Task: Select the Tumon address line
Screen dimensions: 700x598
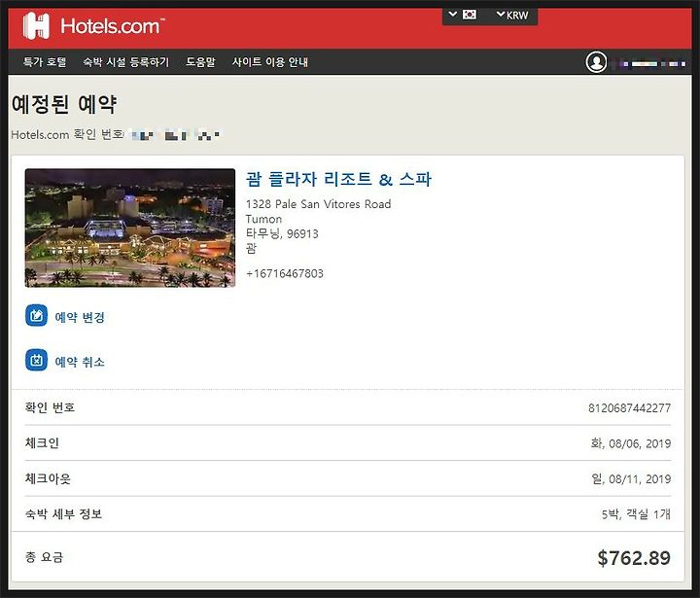Action: coord(263,219)
